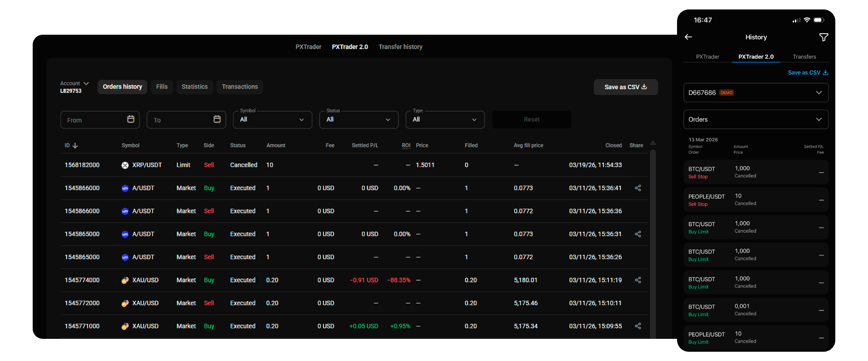Click the From date input field
Viewport: 868px width, 361px height.
[100, 120]
